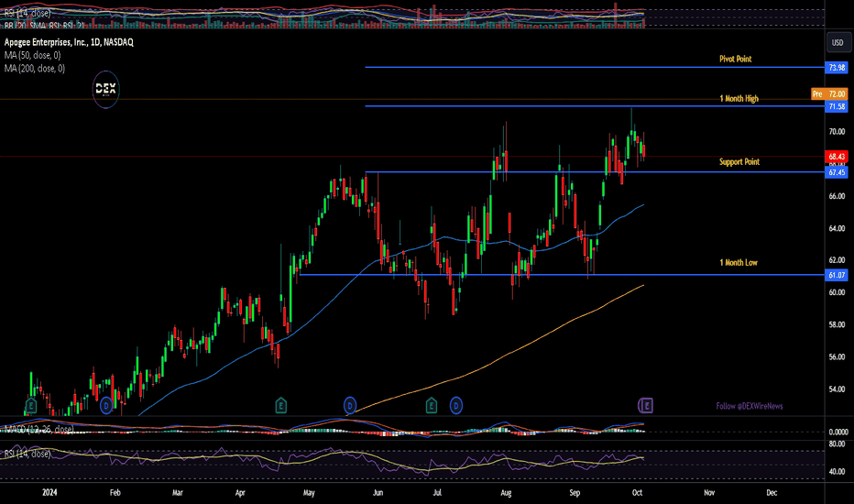Select RSI (14, close) legend in top pane
Image resolution: width=854 pixels, height=504 pixels.
click(27, 13)
